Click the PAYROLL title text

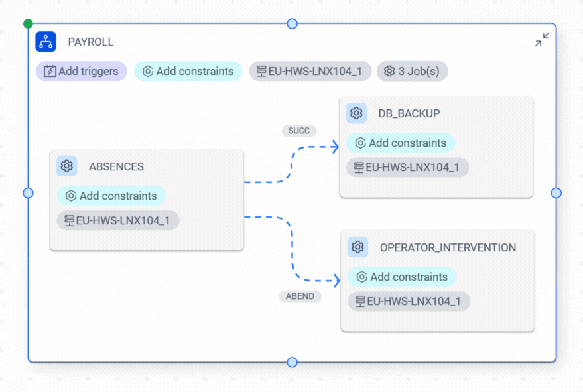(91, 42)
